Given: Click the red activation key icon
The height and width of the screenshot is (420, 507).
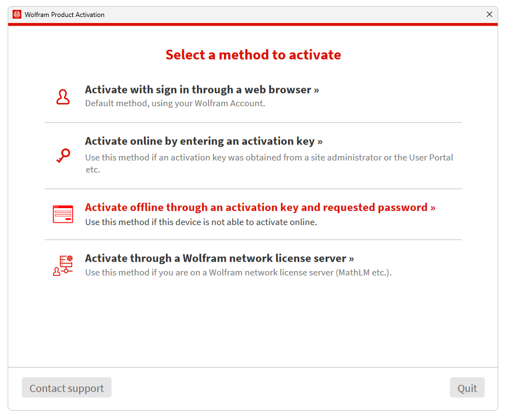Looking at the screenshot, I should [63, 155].
